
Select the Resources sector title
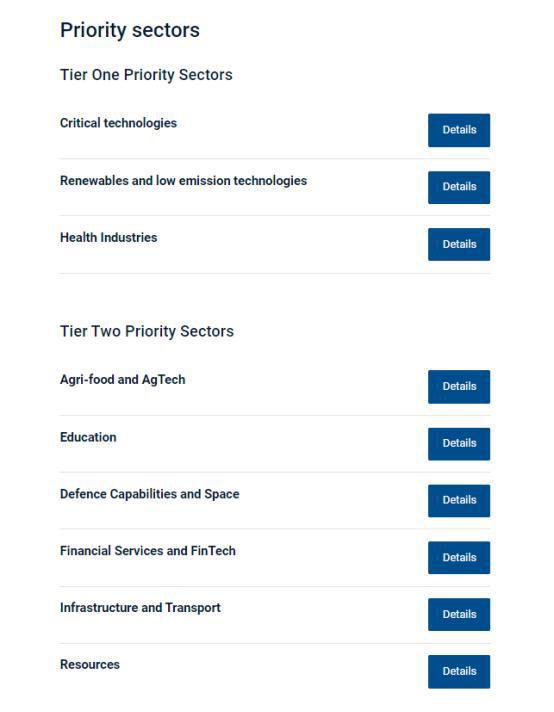(90, 664)
